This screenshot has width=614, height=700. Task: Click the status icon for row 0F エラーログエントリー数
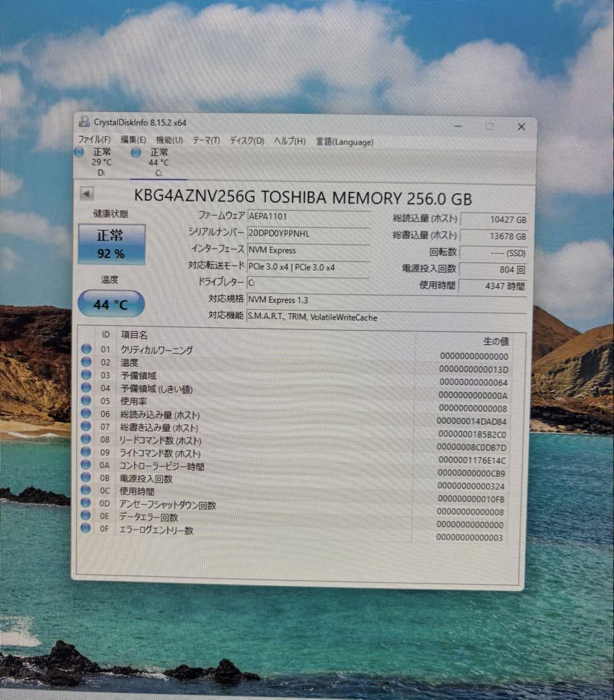pos(86,528)
